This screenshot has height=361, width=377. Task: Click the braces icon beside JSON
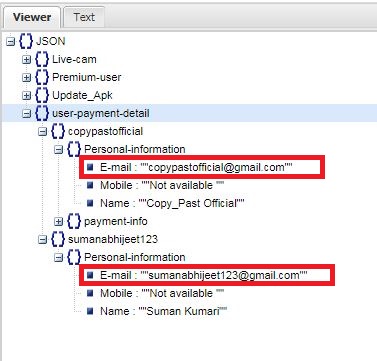[26, 41]
